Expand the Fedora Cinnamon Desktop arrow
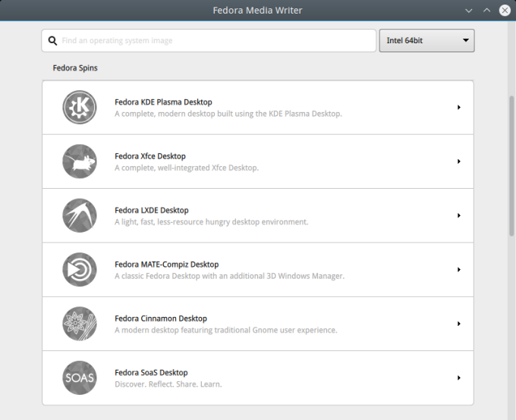 click(459, 324)
